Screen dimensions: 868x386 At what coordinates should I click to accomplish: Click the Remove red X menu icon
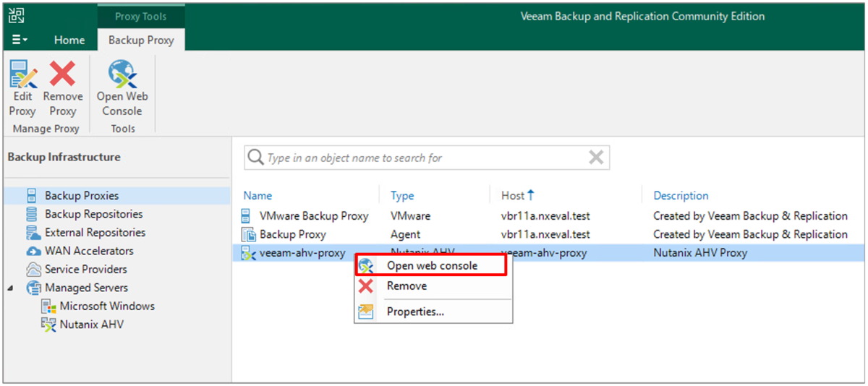pos(367,286)
